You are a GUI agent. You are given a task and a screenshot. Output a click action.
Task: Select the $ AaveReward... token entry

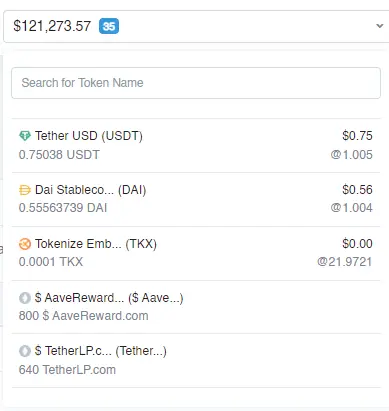[x=196, y=307]
